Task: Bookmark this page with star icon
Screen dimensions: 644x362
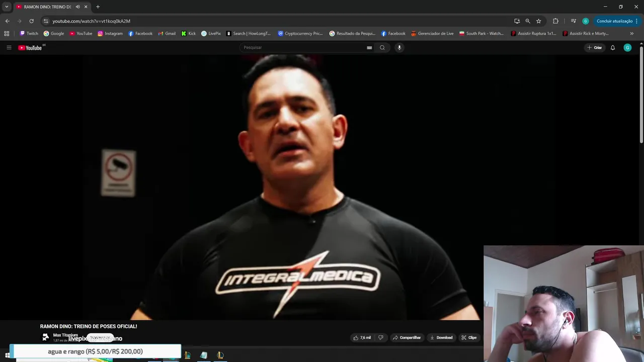Action: coord(539,21)
